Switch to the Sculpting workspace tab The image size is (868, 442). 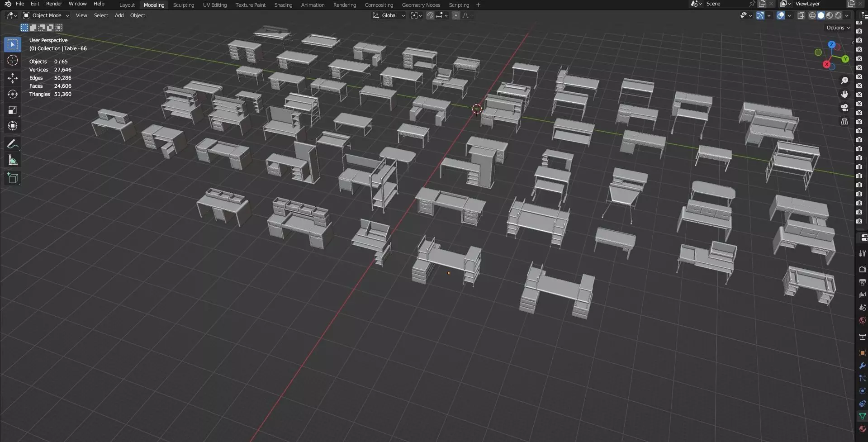coord(183,5)
